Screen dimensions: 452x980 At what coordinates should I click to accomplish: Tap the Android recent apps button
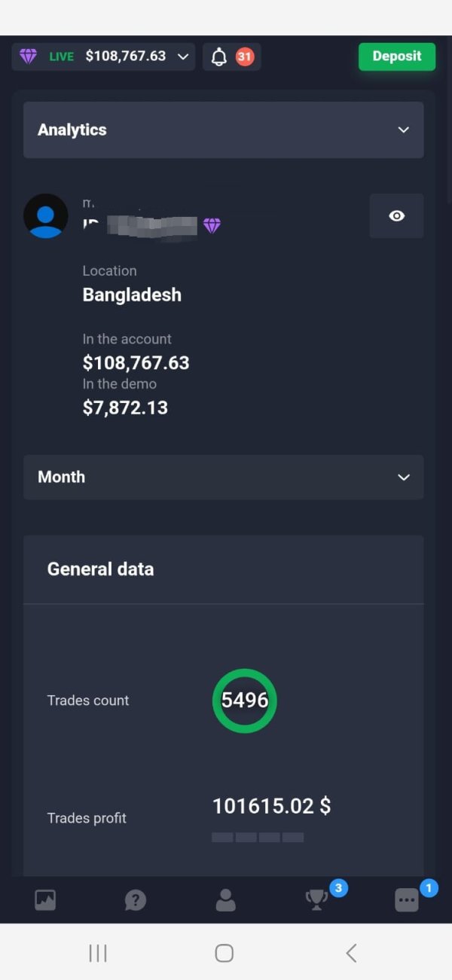[x=98, y=953]
